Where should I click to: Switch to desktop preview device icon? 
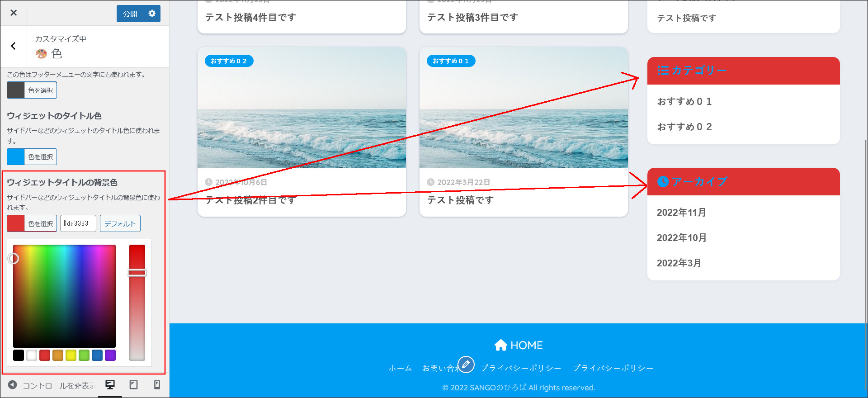(x=110, y=385)
